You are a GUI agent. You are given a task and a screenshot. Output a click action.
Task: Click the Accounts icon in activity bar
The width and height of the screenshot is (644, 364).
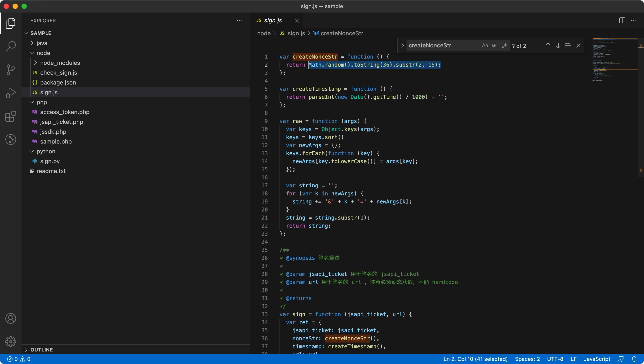coord(11,318)
